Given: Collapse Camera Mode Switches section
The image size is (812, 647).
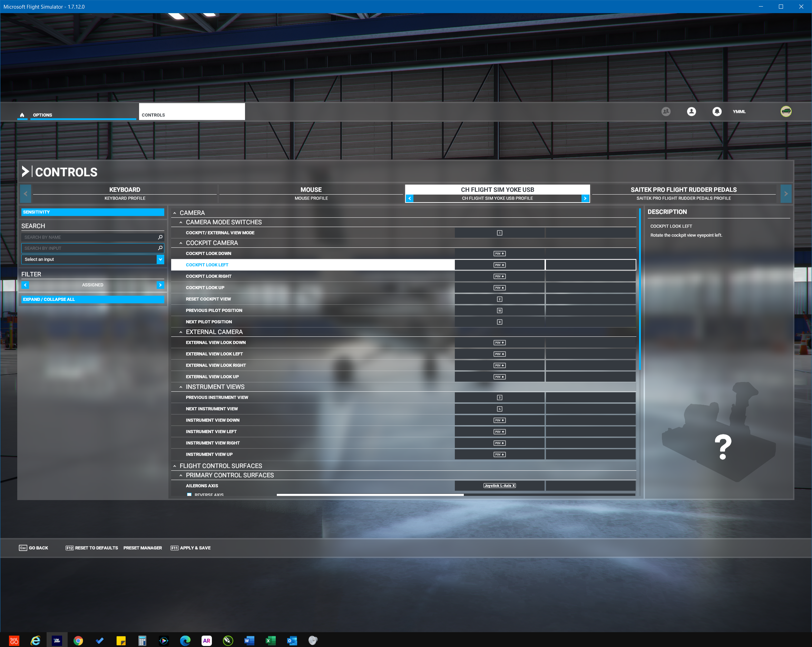Looking at the screenshot, I should tap(181, 223).
